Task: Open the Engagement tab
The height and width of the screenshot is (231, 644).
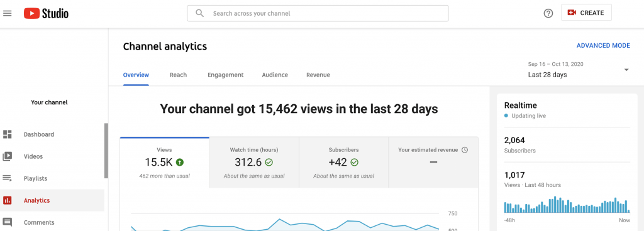Action: tap(226, 75)
